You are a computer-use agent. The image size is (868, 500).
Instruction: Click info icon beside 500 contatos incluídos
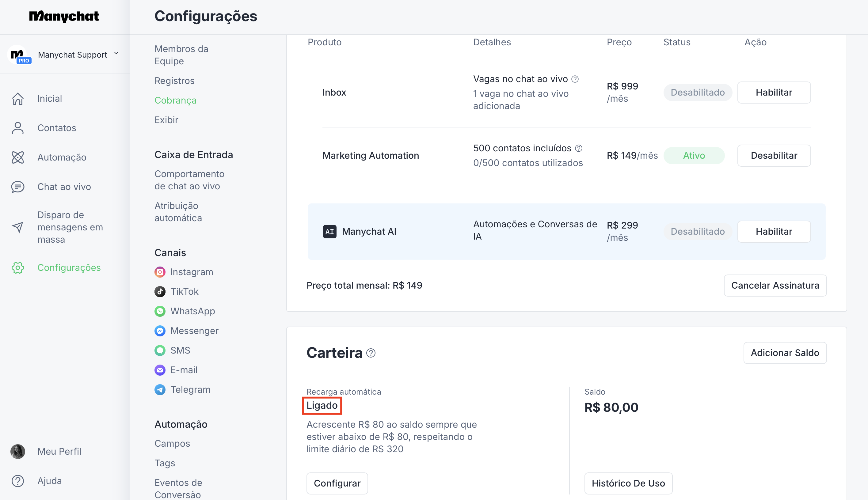578,148
